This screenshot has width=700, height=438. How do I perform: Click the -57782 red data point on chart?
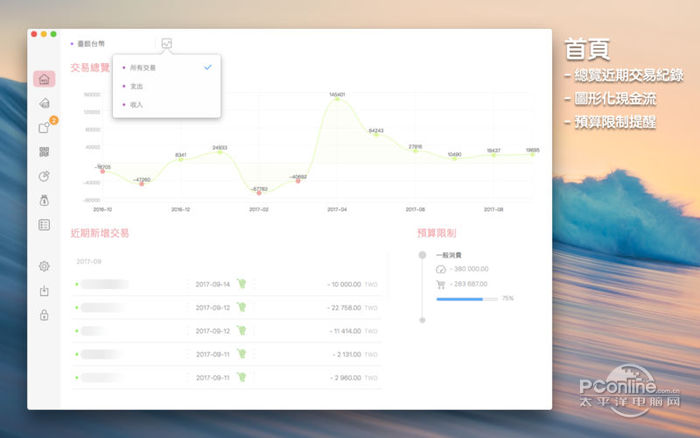(x=259, y=193)
